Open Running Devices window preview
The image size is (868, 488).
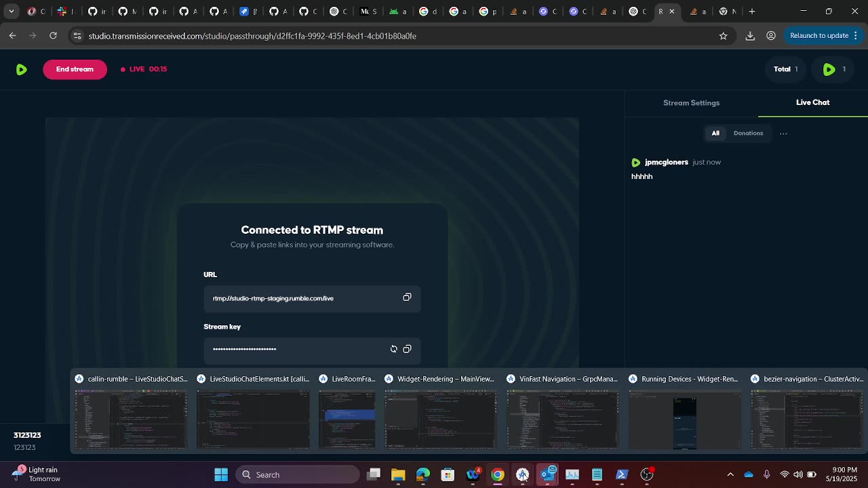pos(684,413)
